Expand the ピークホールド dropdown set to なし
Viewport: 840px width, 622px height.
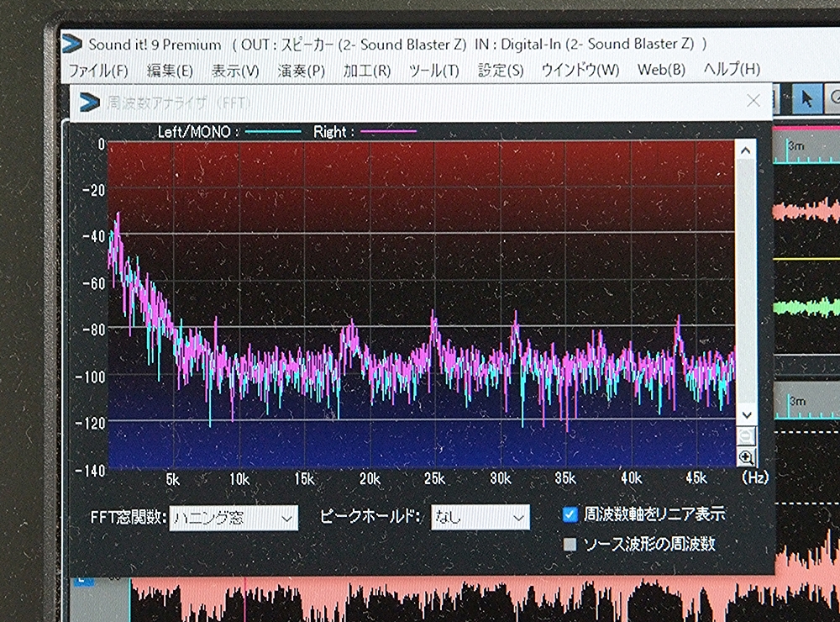point(480,517)
